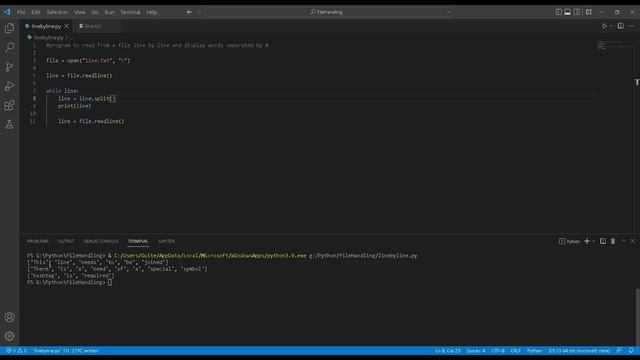Click line number 3 in the gutter
640x360 pixels.
34,60
